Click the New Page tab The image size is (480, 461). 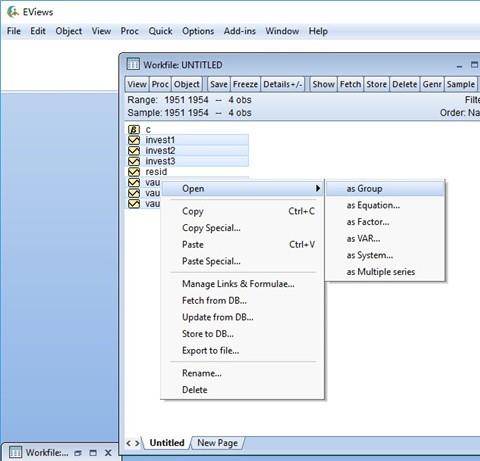point(217,443)
